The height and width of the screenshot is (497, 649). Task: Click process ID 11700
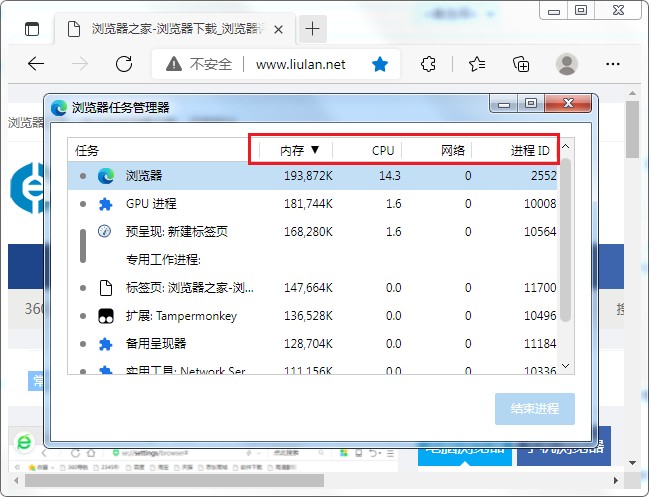(540, 288)
